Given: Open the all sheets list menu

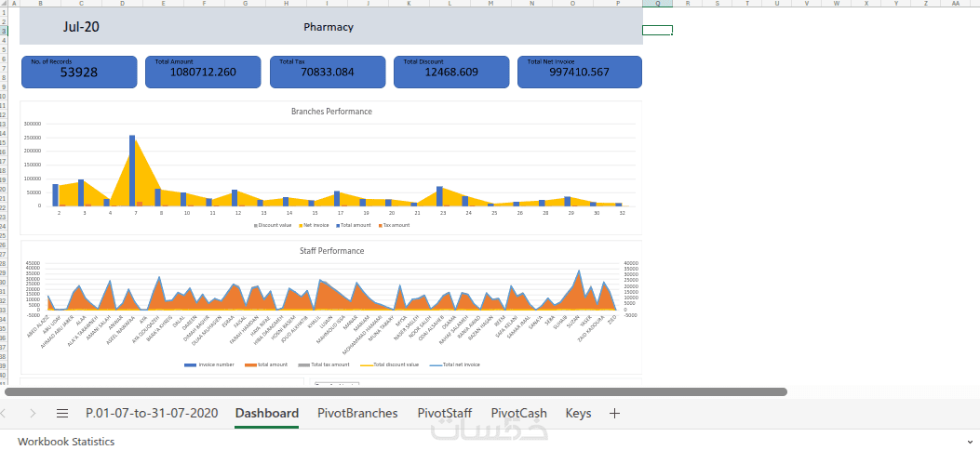Looking at the screenshot, I should [x=62, y=414].
